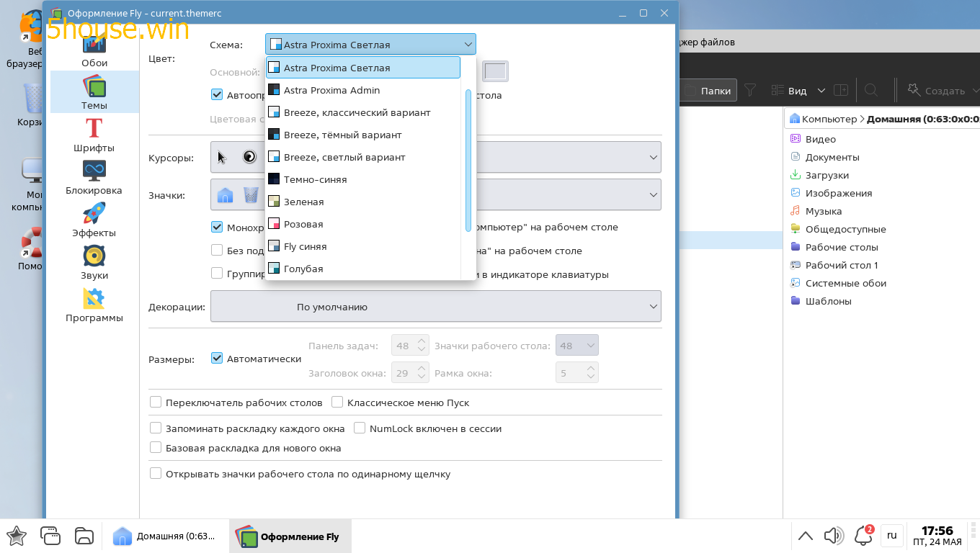
Task: Select Breeze, тёмный вариант scheme
Action: coord(363,135)
